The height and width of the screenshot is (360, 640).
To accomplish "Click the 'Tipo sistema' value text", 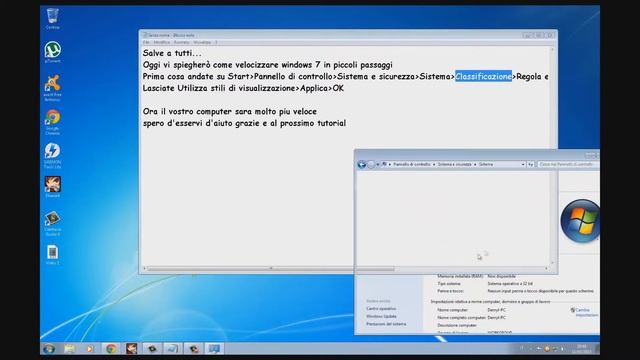I will 510,284.
